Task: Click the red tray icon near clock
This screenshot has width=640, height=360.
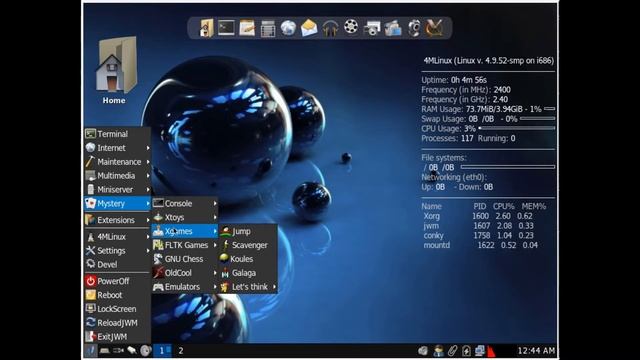Action: 491,351
